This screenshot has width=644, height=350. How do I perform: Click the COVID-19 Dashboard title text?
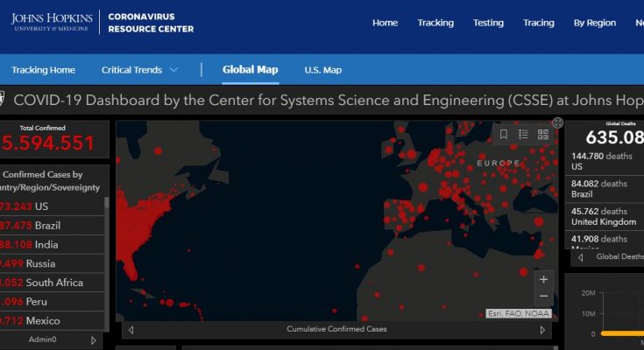coord(329,101)
